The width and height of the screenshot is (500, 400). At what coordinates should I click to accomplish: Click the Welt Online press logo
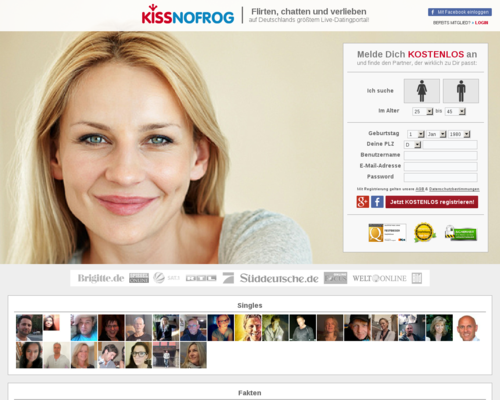[379, 278]
